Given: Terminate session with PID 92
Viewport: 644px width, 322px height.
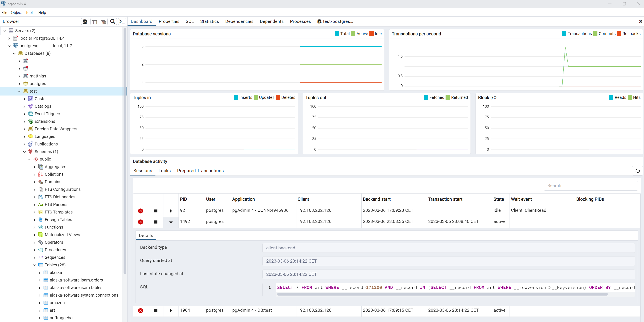Looking at the screenshot, I should (141, 211).
